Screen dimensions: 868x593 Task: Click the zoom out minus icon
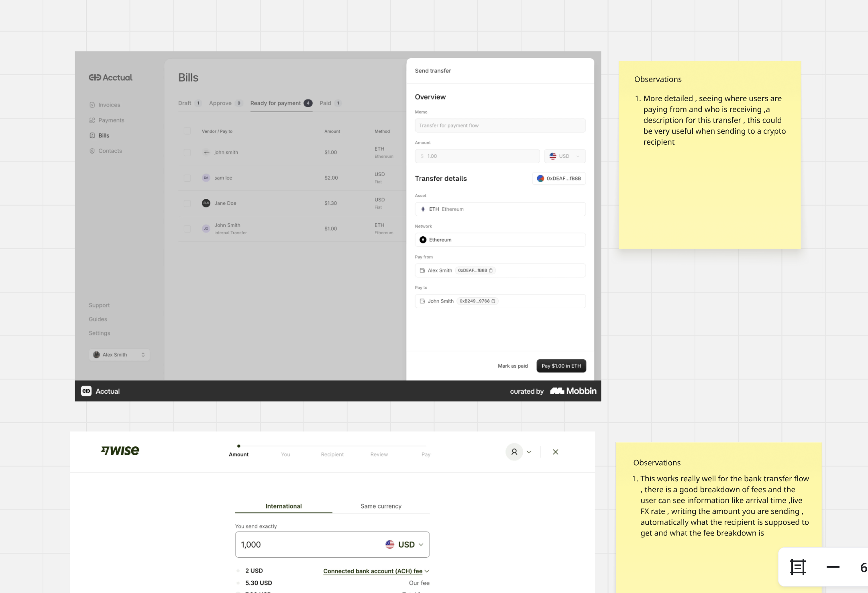pyautogui.click(x=833, y=567)
